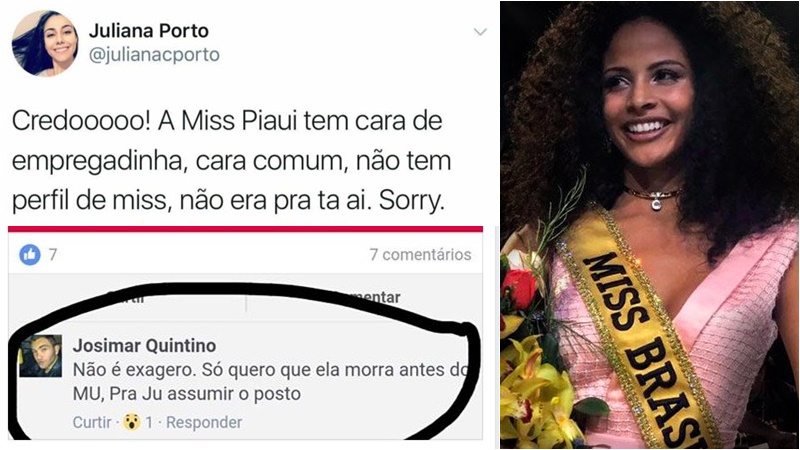Expand the tweet options chevron
The width and height of the screenshot is (800, 450).
[x=480, y=32]
